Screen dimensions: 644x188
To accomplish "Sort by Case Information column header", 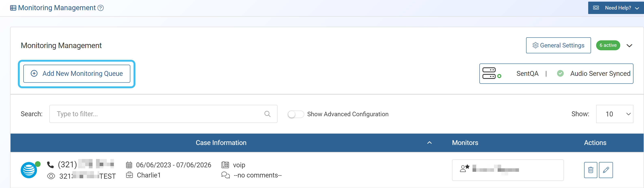I will tap(221, 143).
